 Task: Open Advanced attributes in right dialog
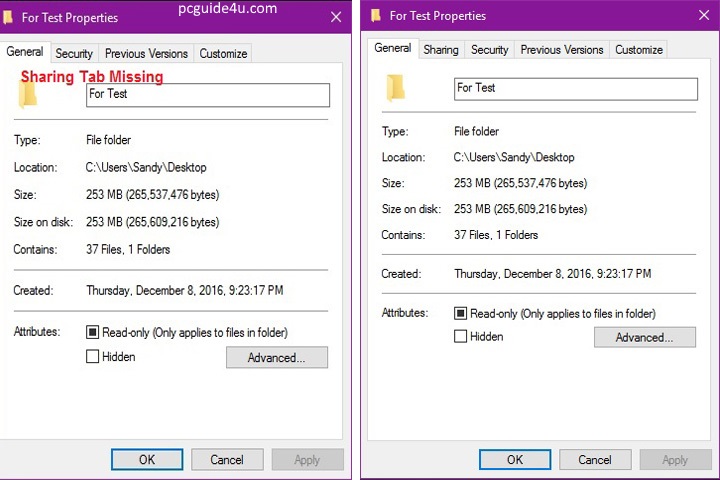(x=645, y=338)
